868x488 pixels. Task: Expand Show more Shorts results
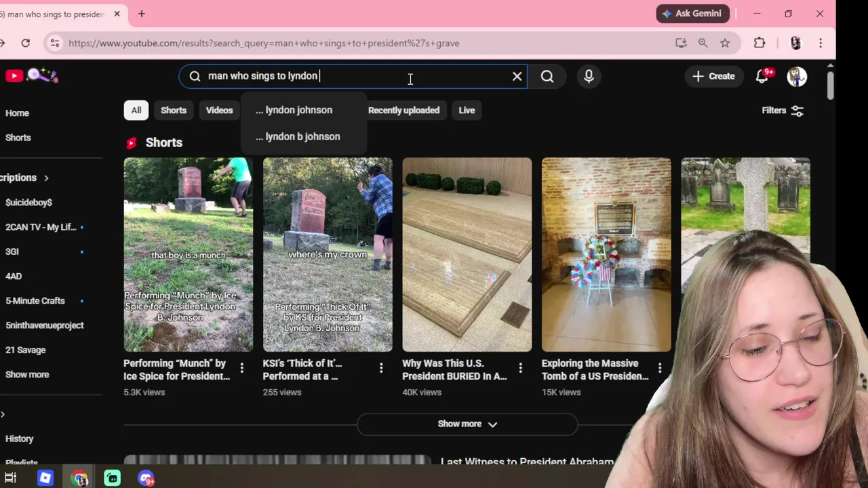pos(467,424)
